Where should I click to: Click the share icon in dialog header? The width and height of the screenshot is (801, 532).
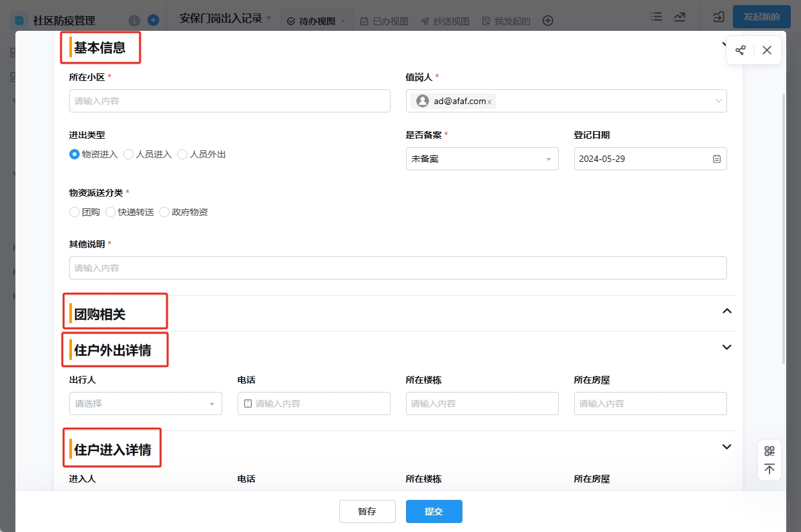point(740,50)
